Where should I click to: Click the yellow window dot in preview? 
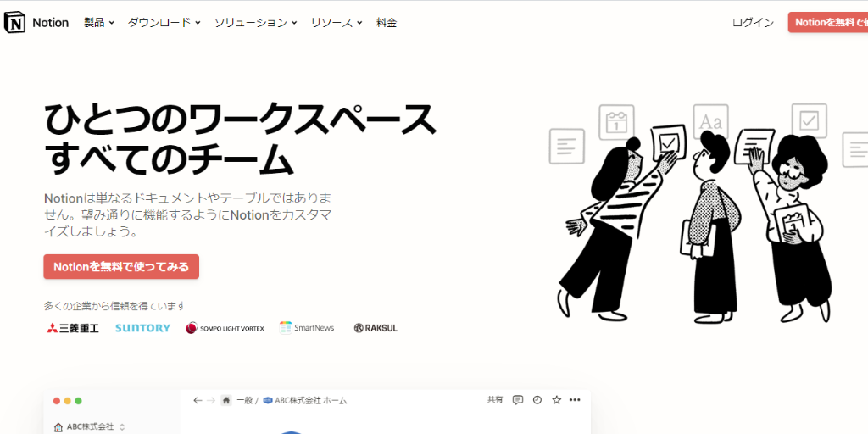[68, 401]
